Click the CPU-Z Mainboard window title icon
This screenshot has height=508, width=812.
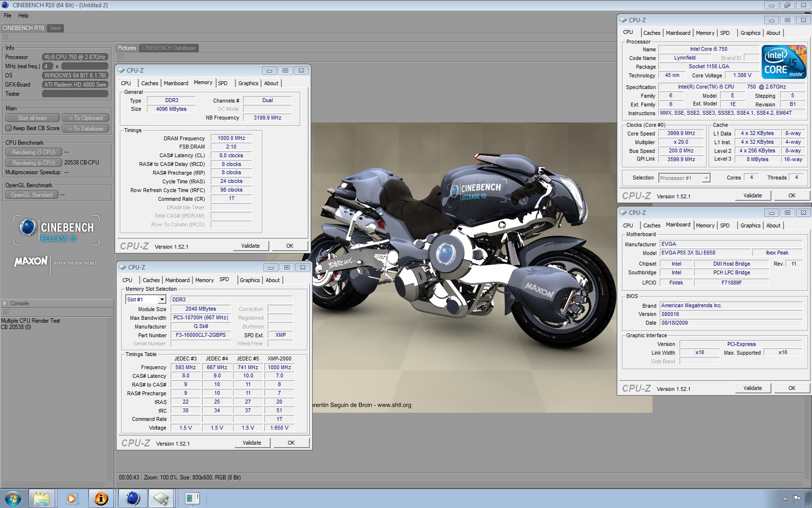point(623,212)
